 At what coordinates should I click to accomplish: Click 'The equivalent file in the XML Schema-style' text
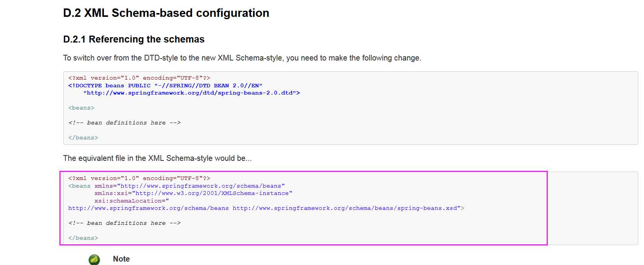click(x=157, y=158)
